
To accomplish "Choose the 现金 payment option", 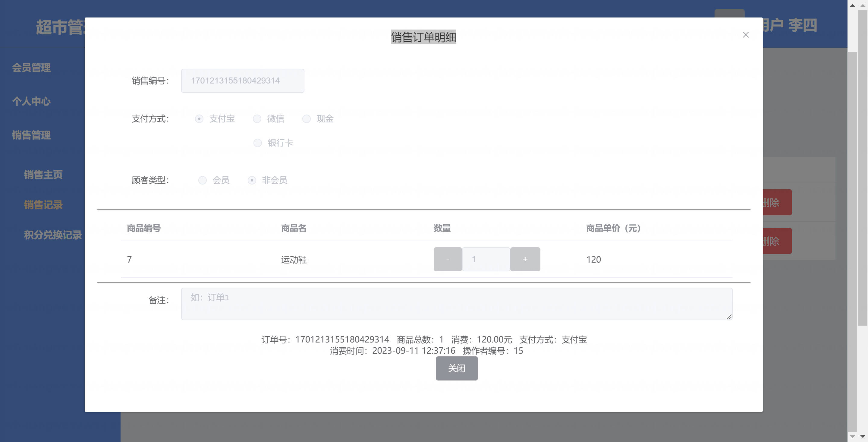I will [x=306, y=119].
